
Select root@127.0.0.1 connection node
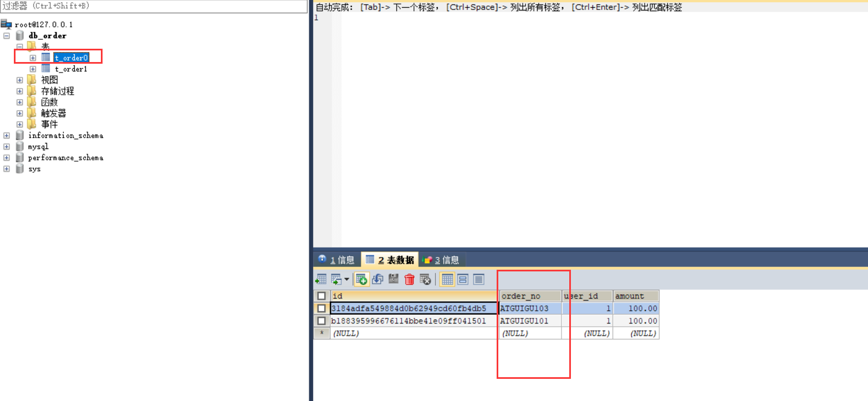[44, 24]
